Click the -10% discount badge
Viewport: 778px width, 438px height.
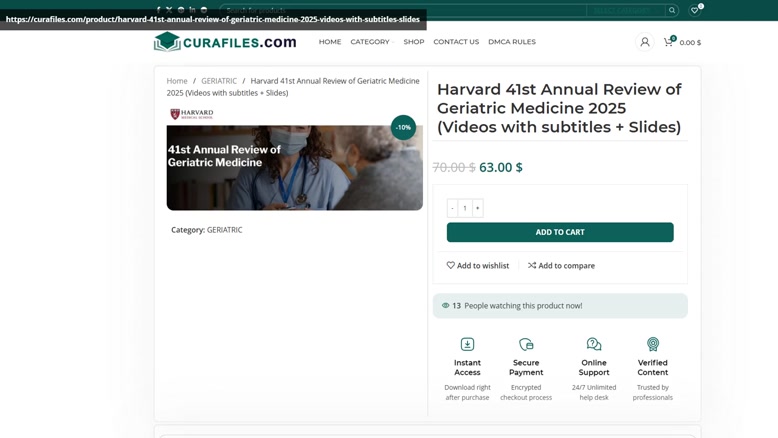(403, 127)
